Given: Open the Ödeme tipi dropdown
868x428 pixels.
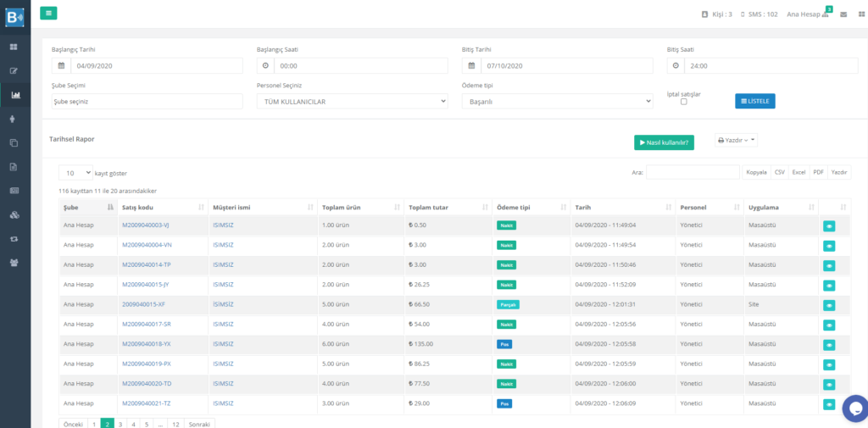Looking at the screenshot, I should coord(558,102).
